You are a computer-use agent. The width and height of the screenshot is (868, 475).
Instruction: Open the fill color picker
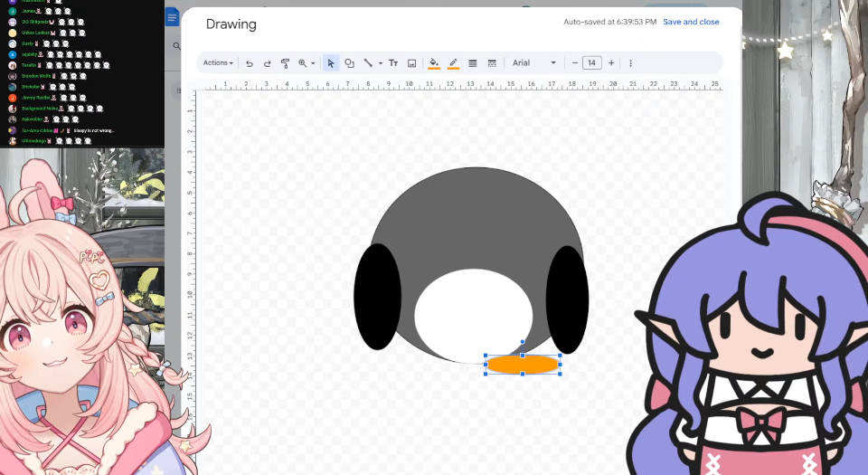[x=434, y=63]
